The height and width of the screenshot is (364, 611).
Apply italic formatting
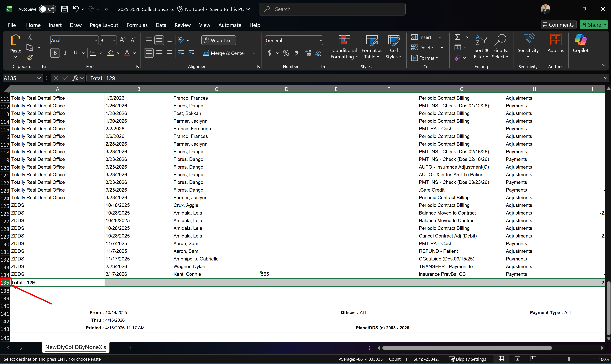click(65, 53)
